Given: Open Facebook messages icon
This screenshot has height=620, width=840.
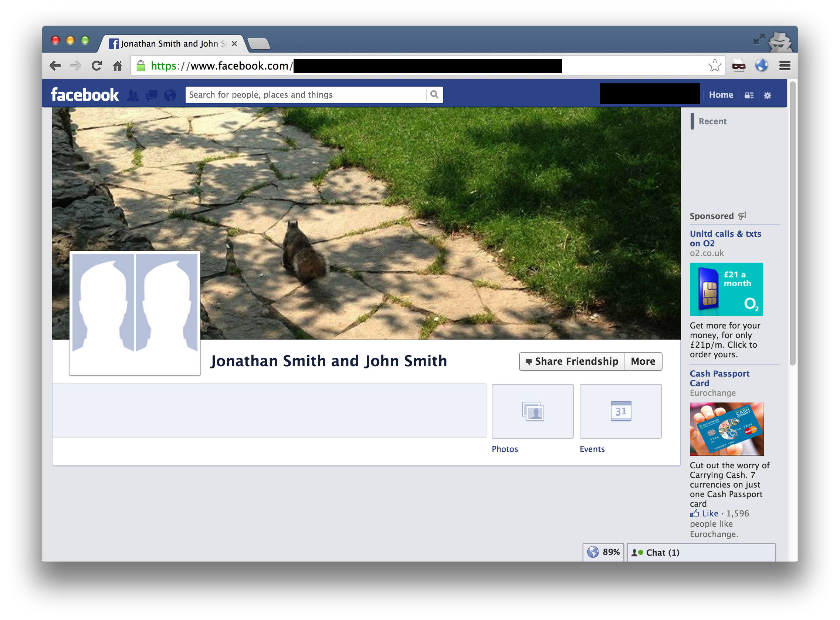Looking at the screenshot, I should (x=152, y=95).
